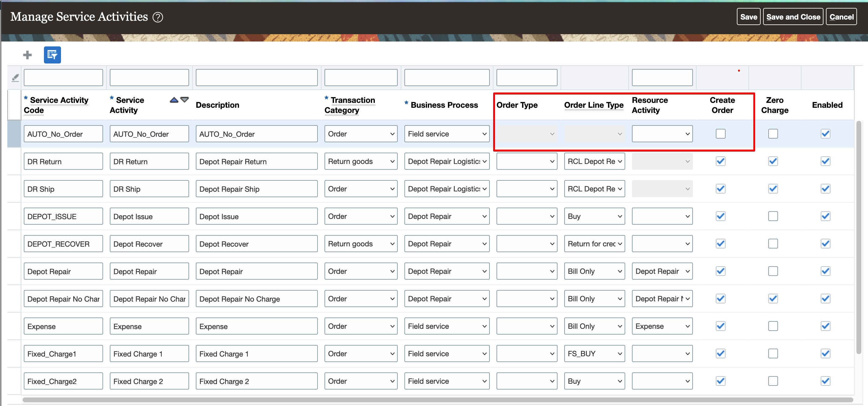This screenshot has height=406, width=868.
Task: Uncheck Zero Charge for DR Return row
Action: pyautogui.click(x=773, y=161)
